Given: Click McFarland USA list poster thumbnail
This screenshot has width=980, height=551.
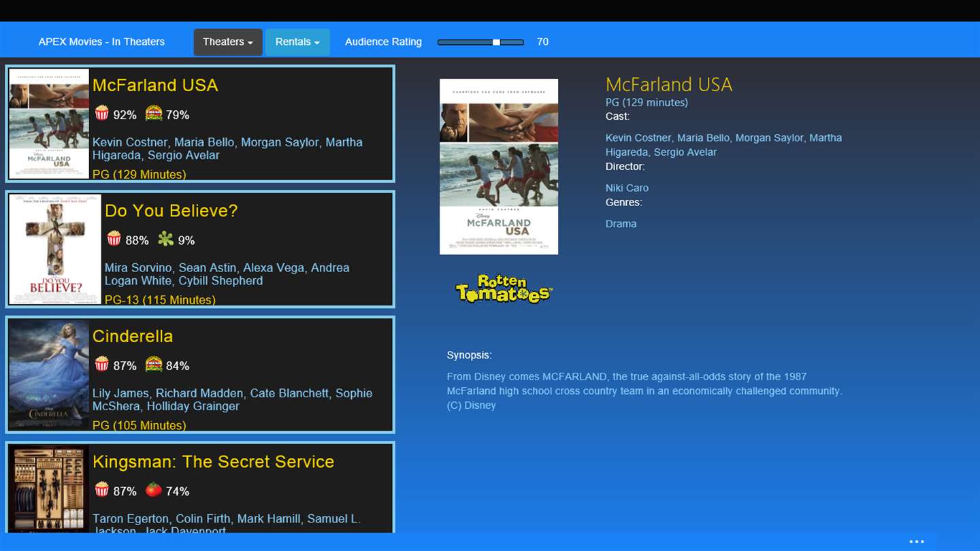Looking at the screenshot, I should point(49,123).
